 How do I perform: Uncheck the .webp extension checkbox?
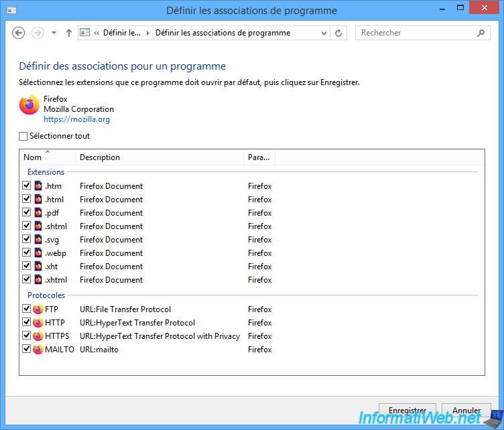pos(27,253)
